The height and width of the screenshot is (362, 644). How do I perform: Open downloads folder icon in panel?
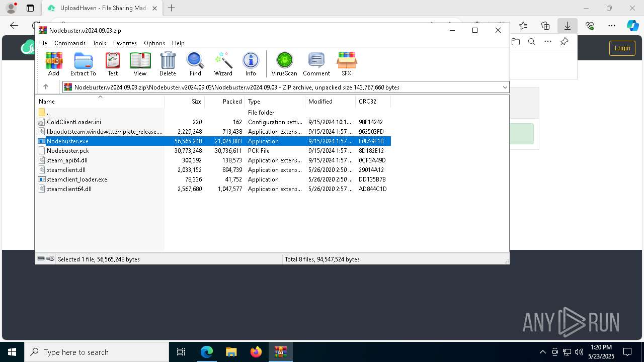516,42
